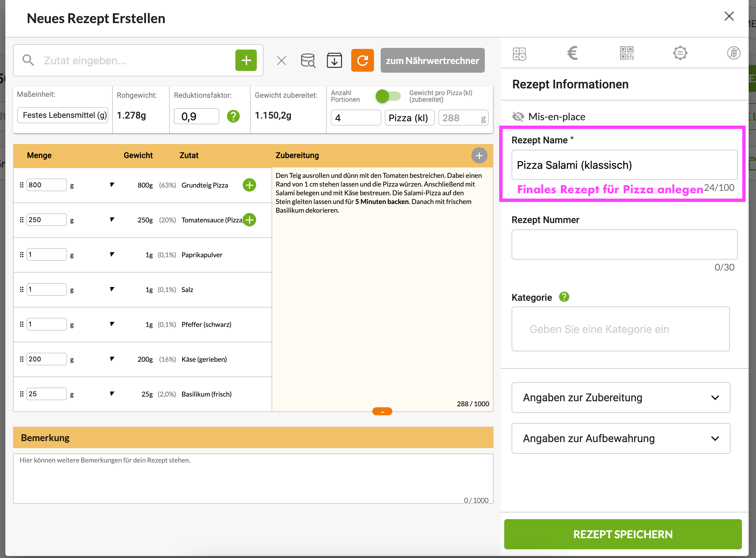Screen dimensions: 756x558
Task: Open unit dropdown for Basilikum (frisch) row
Action: tap(112, 394)
